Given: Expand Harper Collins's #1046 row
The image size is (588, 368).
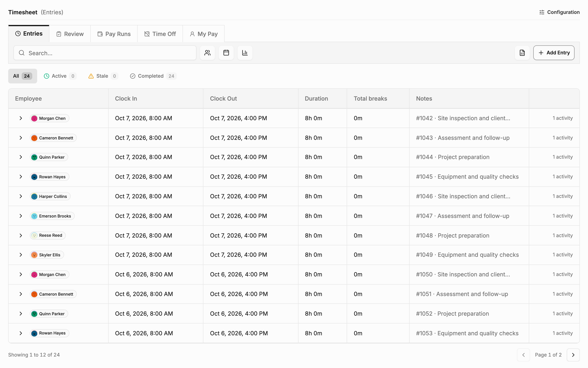Looking at the screenshot, I should 21,196.
